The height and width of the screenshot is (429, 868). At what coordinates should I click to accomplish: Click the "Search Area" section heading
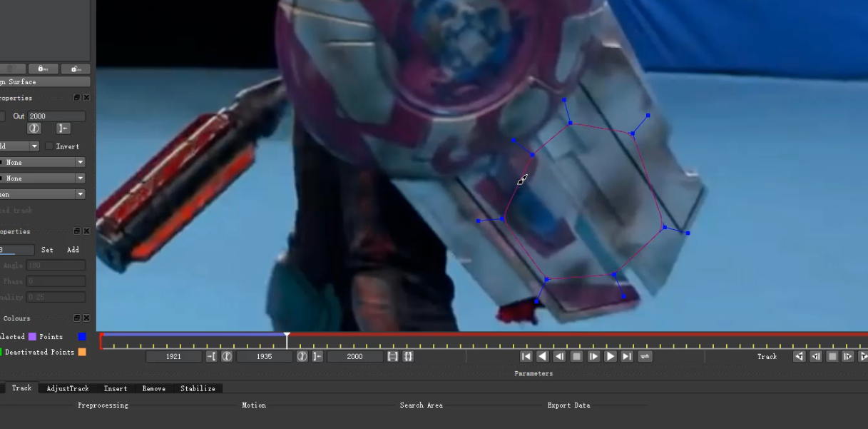point(422,405)
